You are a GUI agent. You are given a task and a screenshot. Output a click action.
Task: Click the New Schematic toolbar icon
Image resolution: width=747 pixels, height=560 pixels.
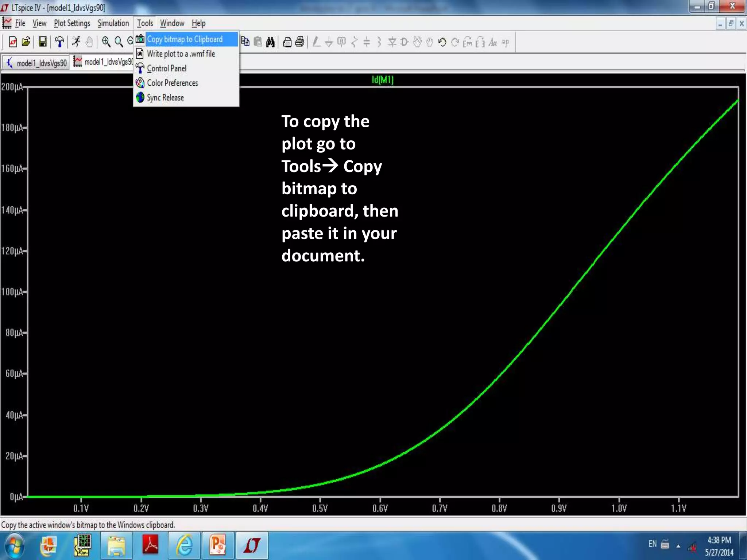click(13, 42)
